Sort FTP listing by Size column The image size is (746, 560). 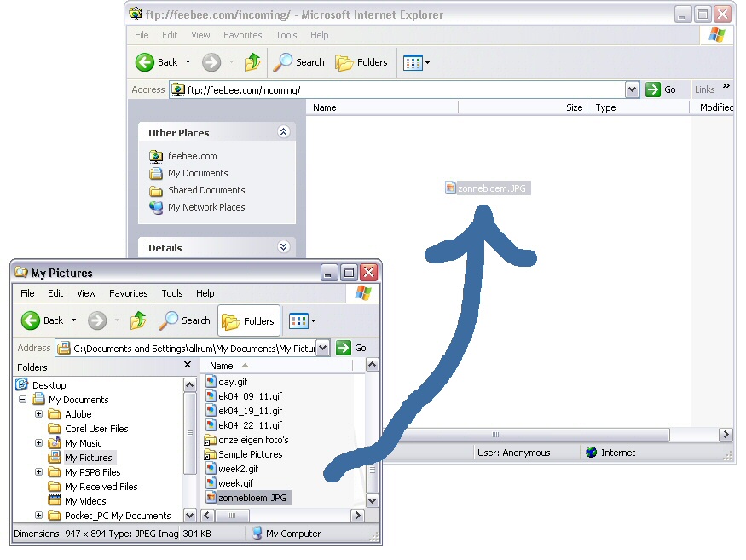coord(523,107)
